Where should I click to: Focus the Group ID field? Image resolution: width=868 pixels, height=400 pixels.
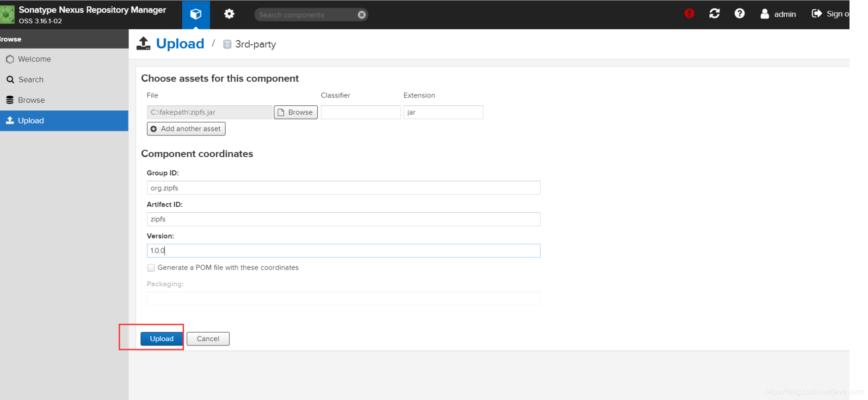[344, 188]
